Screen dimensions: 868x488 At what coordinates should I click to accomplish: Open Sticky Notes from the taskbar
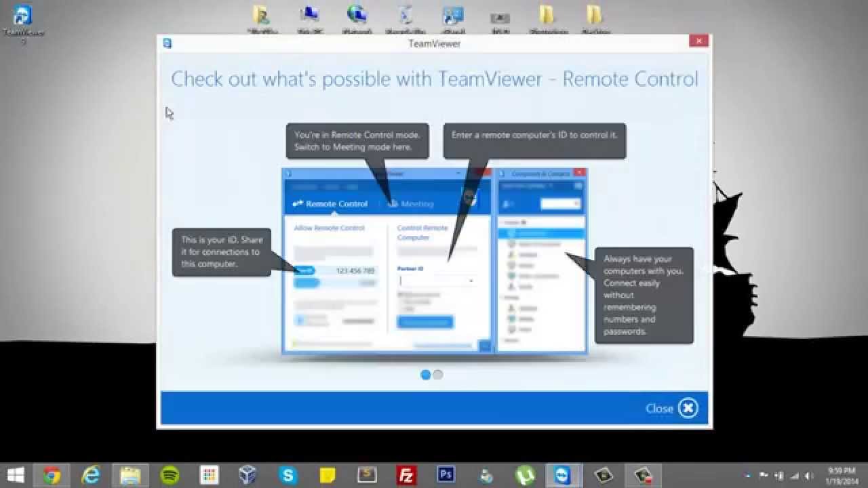[328, 475]
